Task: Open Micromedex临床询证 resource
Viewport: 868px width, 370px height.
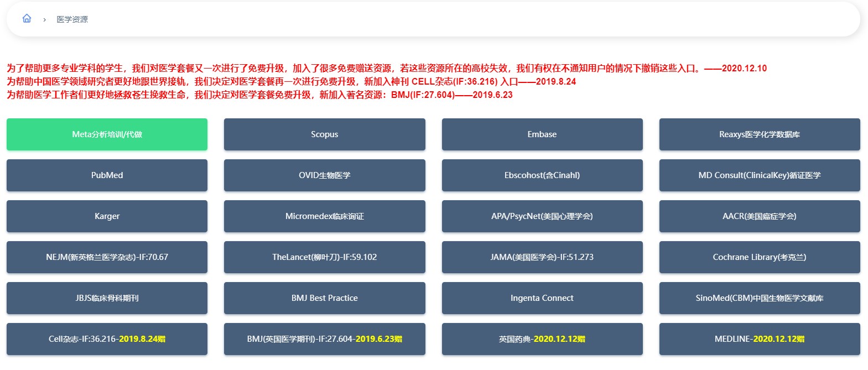Action: (x=325, y=216)
